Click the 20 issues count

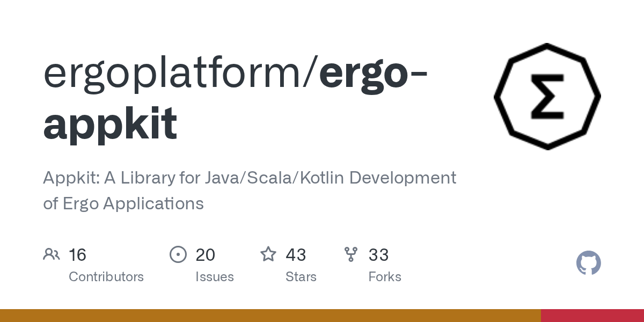pyautogui.click(x=205, y=255)
